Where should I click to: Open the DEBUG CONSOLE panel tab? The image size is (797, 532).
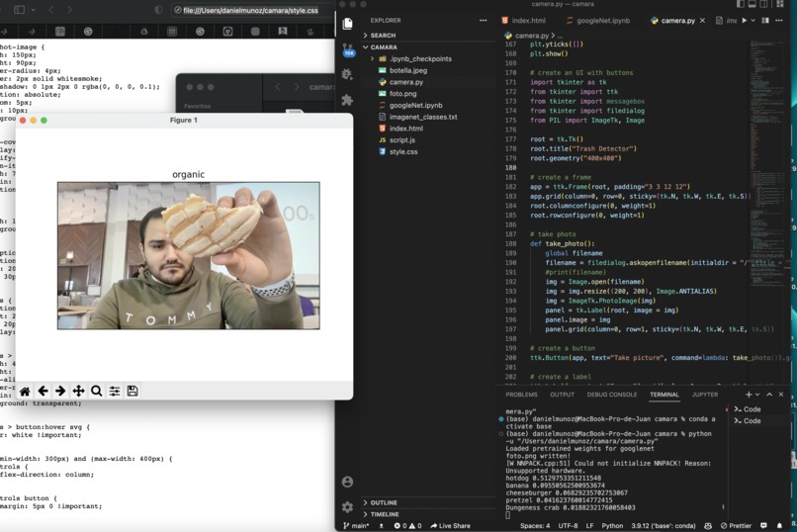pos(612,395)
